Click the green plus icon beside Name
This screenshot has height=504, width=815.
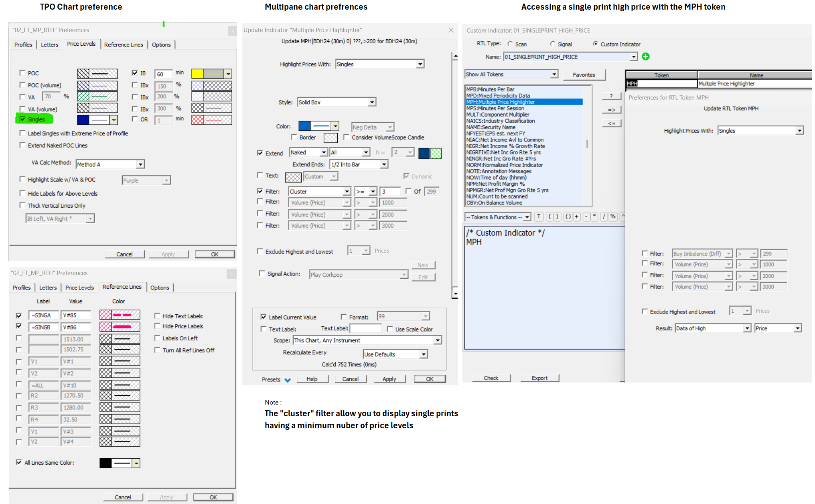[x=645, y=57]
